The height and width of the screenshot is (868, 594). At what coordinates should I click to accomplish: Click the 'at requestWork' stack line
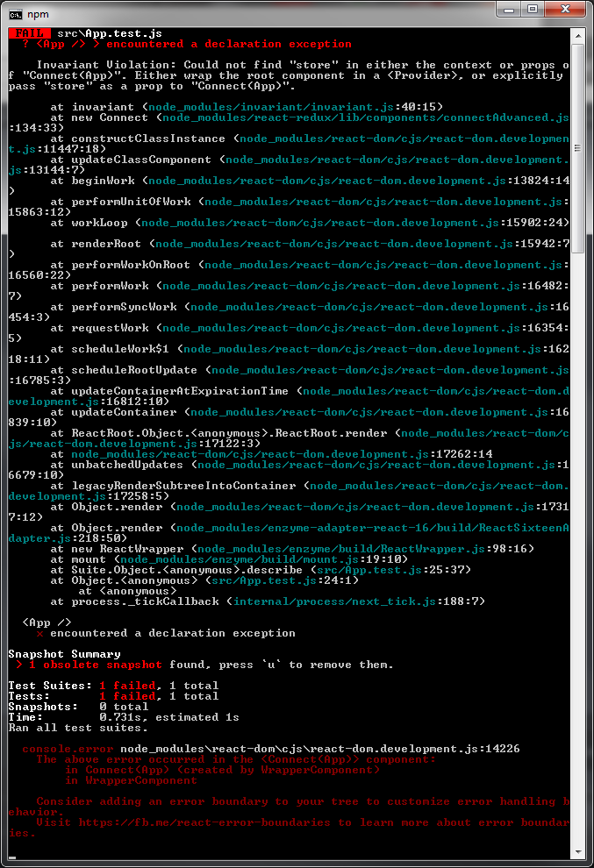289,332
